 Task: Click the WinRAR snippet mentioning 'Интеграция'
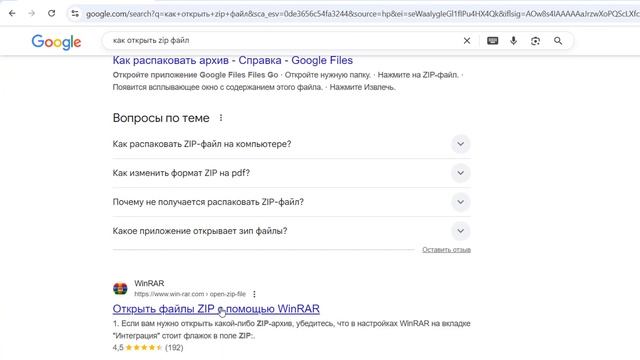coord(291,329)
